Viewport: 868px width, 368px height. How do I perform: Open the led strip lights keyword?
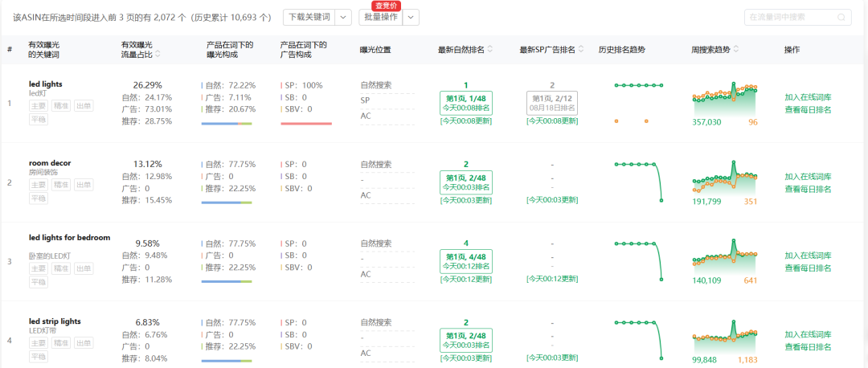55,321
